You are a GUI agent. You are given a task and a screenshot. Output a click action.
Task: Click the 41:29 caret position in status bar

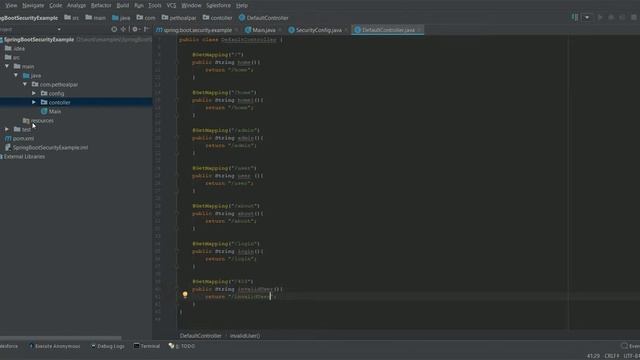(x=593, y=356)
